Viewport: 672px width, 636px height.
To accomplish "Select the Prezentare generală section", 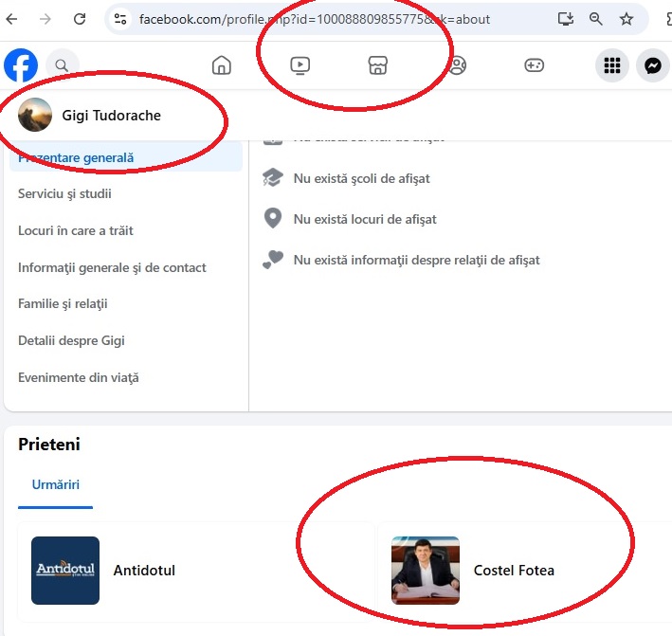I will (76, 157).
